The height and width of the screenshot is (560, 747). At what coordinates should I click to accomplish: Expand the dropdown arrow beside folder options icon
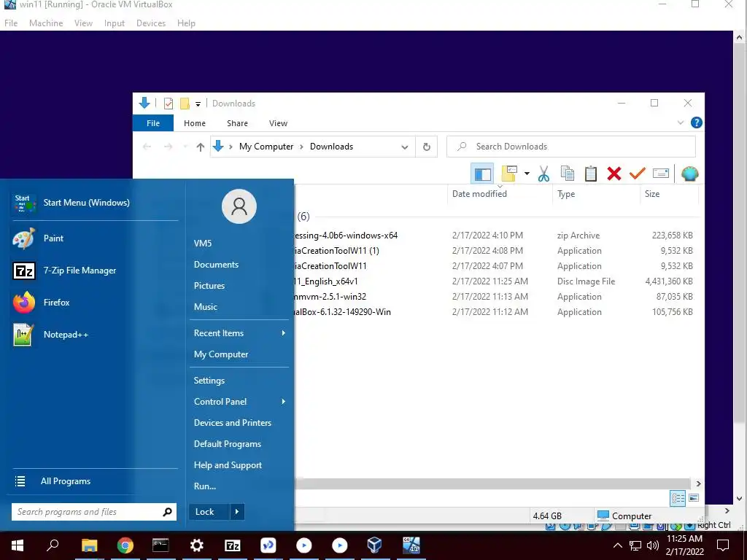527,174
